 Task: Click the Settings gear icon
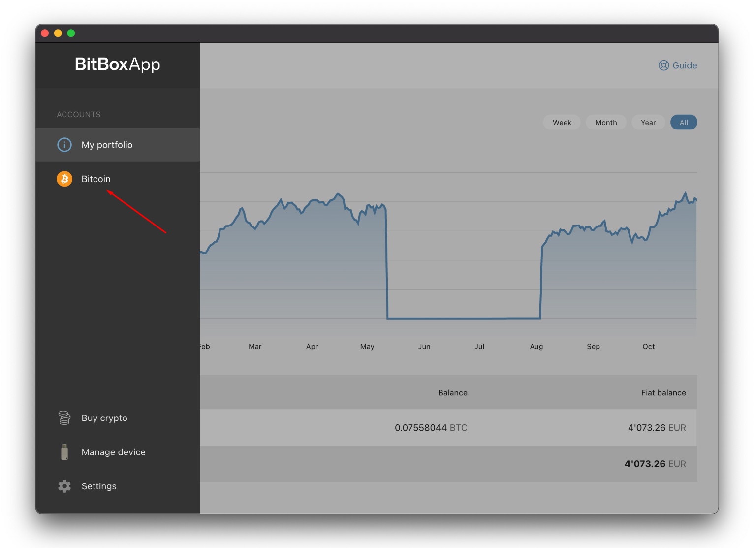(64, 486)
